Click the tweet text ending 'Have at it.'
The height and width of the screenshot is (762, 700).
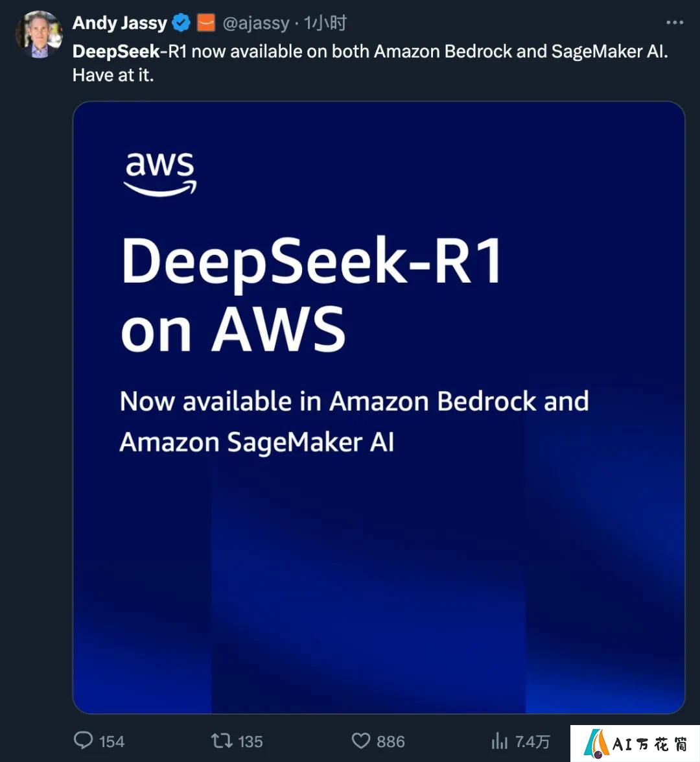click(370, 63)
